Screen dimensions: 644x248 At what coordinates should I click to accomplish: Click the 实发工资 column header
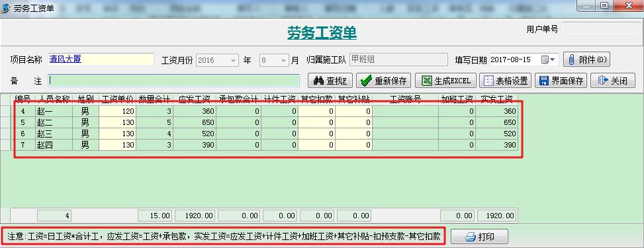[x=496, y=99]
